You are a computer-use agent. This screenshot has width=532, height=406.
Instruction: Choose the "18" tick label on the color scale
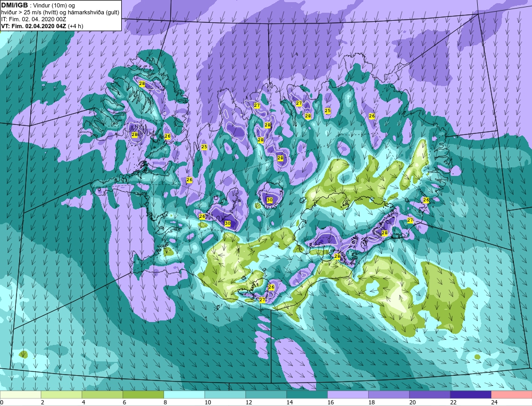coord(372,402)
